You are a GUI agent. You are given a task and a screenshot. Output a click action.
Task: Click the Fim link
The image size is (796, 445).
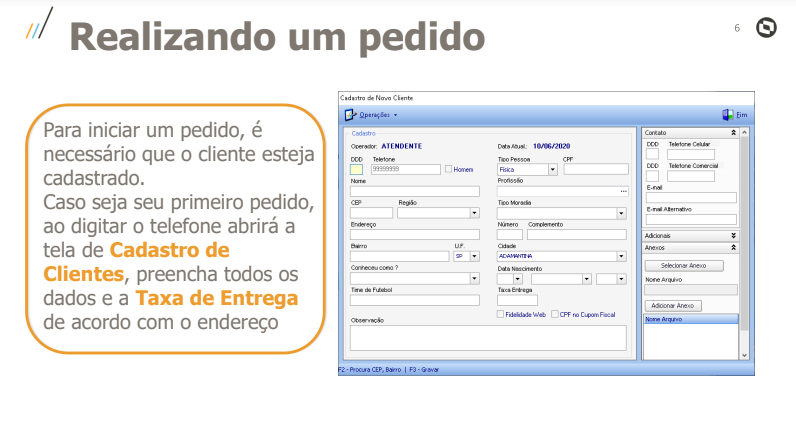click(742, 115)
